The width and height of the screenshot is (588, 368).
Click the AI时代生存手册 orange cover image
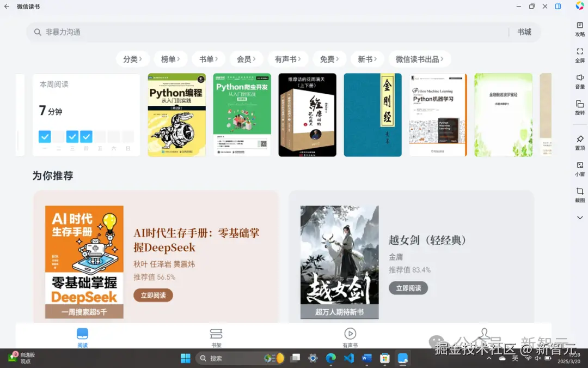pos(84,262)
